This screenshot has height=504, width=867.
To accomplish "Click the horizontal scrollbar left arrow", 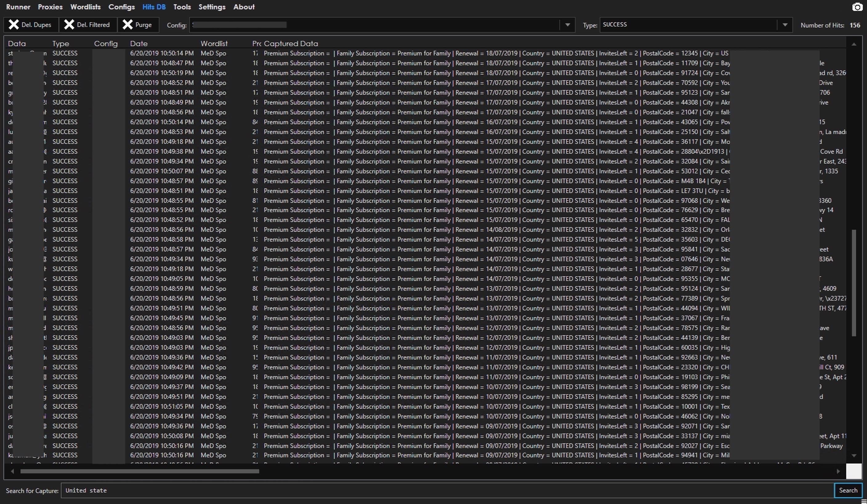I will 12,471.
